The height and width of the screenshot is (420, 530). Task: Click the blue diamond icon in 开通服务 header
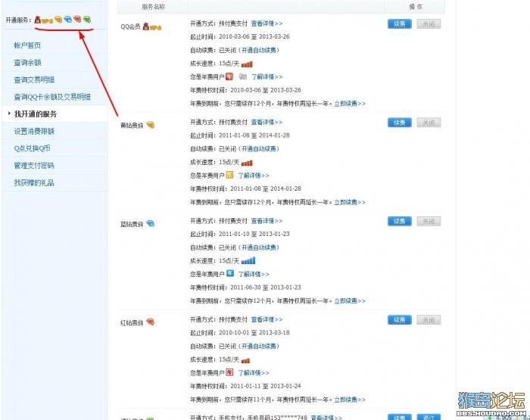tap(67, 19)
